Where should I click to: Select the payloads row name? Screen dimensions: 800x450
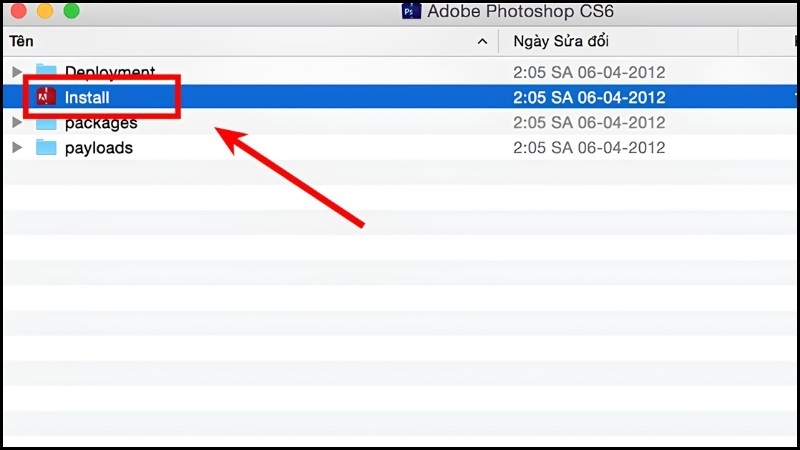98,148
